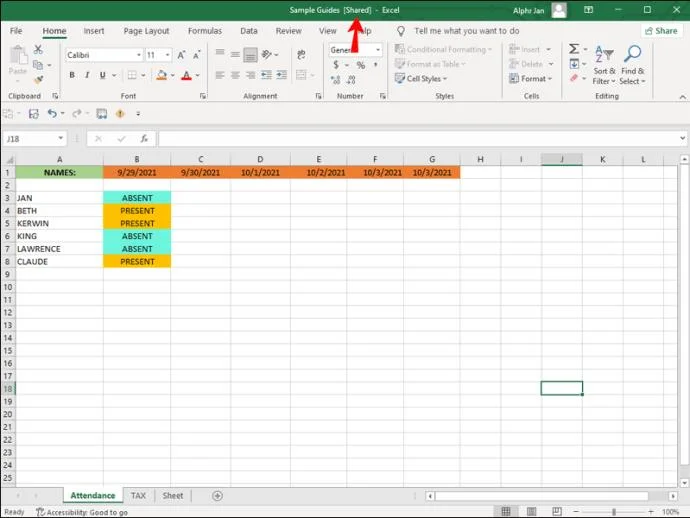Click Decrease Decimal icon
Viewport: 690px width, 518px height.
(351, 80)
